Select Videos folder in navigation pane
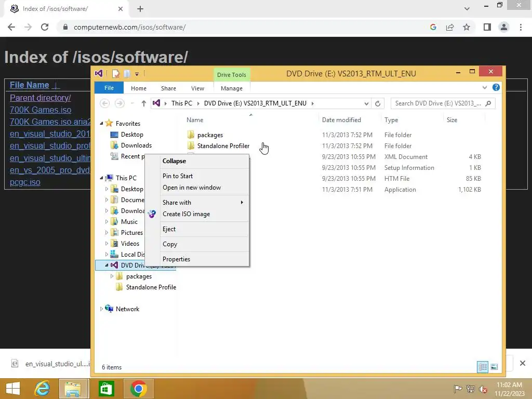Viewport: 532px width, 399px height. click(x=130, y=243)
